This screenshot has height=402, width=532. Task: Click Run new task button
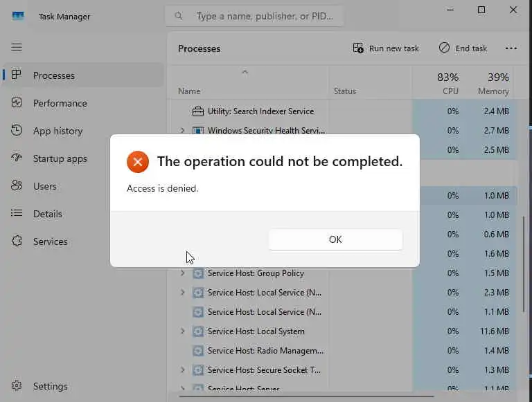(x=386, y=48)
